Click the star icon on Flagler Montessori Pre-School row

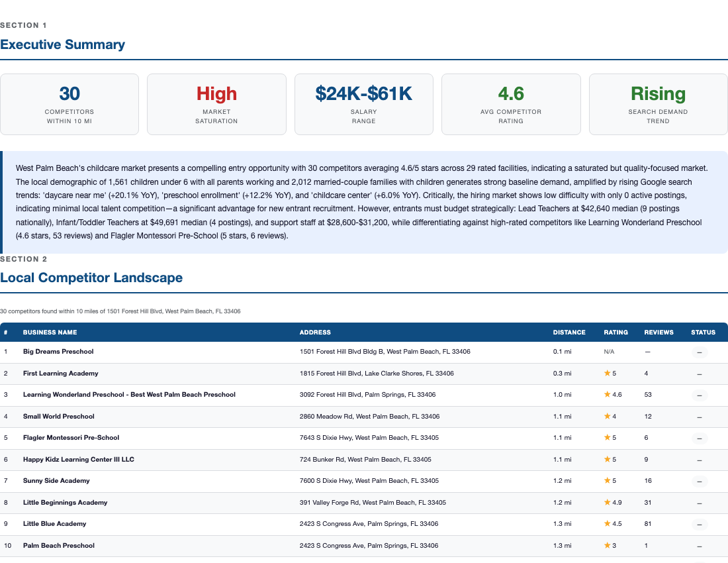[607, 437]
